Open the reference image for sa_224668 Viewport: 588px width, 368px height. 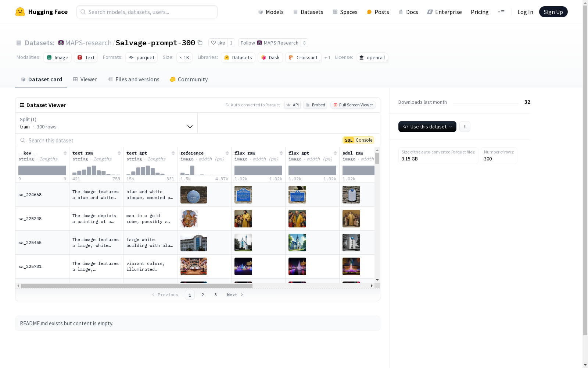click(194, 195)
